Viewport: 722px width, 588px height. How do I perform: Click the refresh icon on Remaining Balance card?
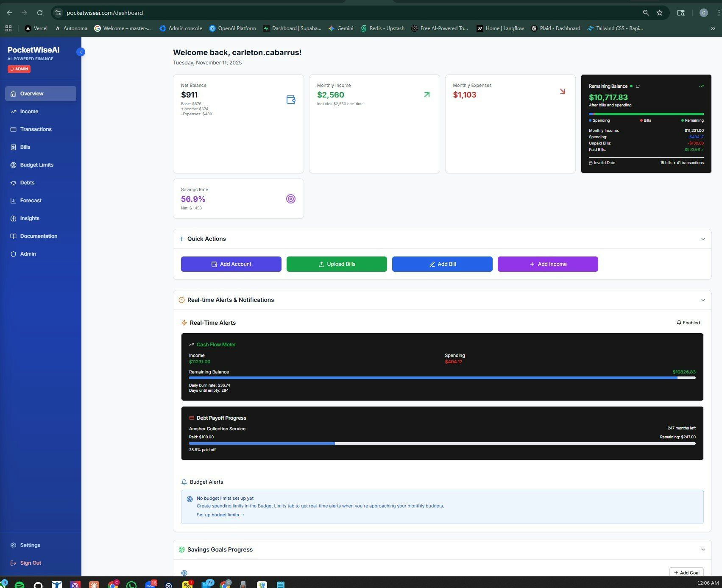[x=638, y=86]
